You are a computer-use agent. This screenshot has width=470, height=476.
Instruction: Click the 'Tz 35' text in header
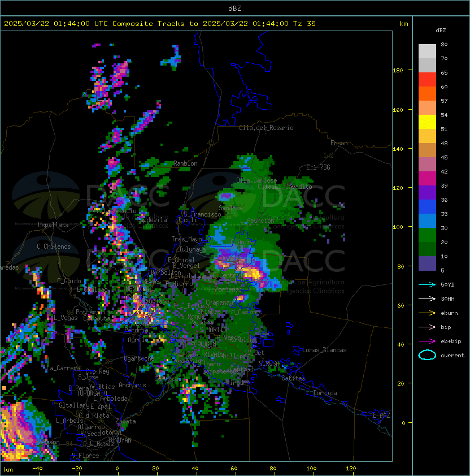click(304, 24)
